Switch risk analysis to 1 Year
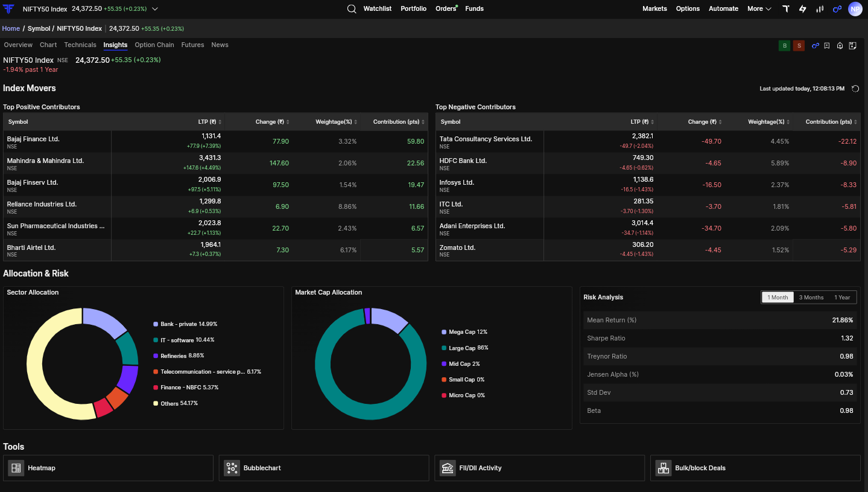Viewport: 868px width, 492px height. pos(842,297)
